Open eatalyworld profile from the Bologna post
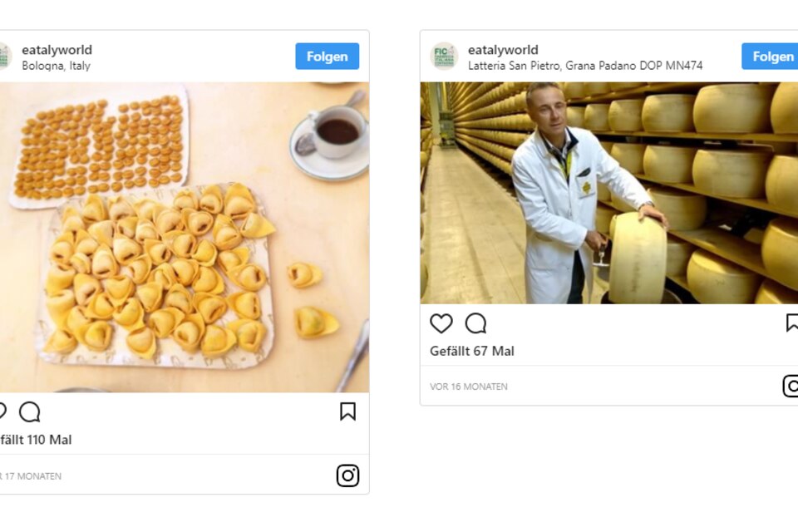 point(57,50)
